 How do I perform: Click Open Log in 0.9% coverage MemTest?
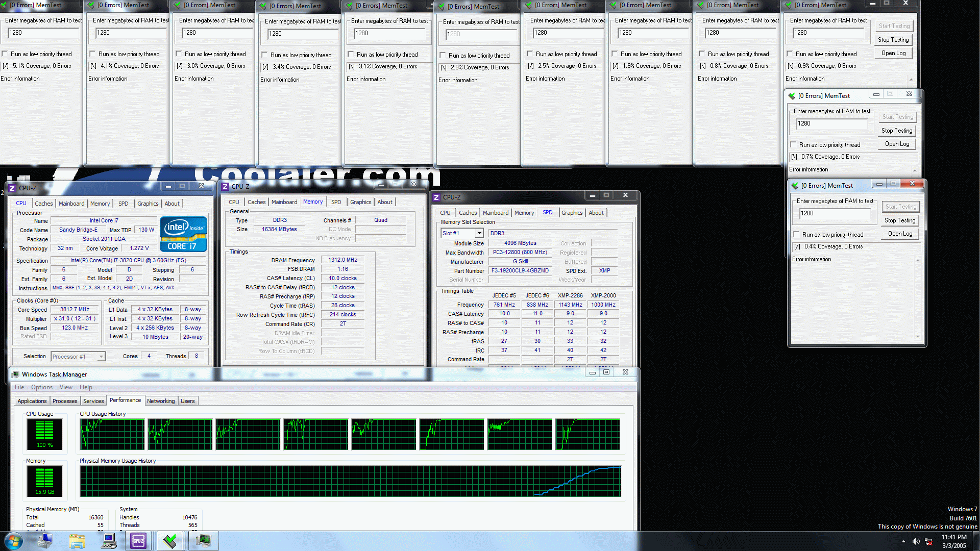pyautogui.click(x=893, y=53)
